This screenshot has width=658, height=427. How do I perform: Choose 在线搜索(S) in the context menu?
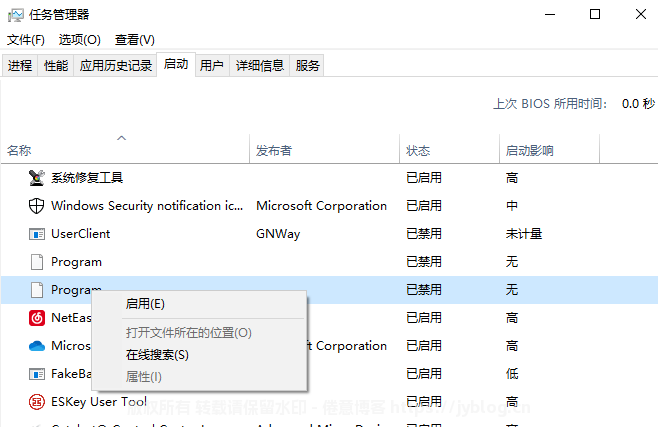click(x=199, y=355)
